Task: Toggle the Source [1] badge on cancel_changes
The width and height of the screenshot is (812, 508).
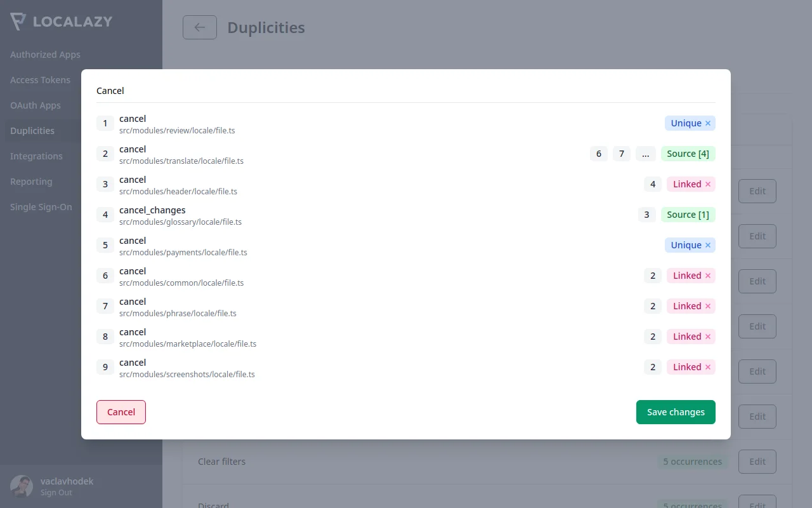Action: (688, 215)
